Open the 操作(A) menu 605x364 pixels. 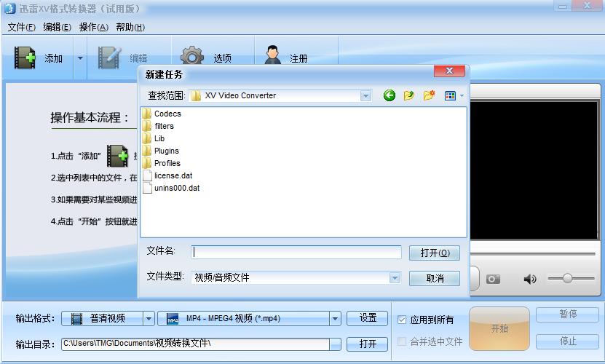click(x=93, y=27)
